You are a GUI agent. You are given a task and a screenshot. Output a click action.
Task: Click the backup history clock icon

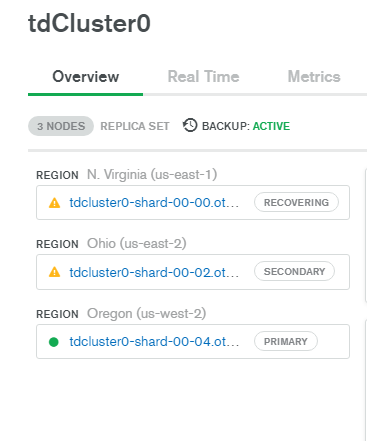coord(190,126)
